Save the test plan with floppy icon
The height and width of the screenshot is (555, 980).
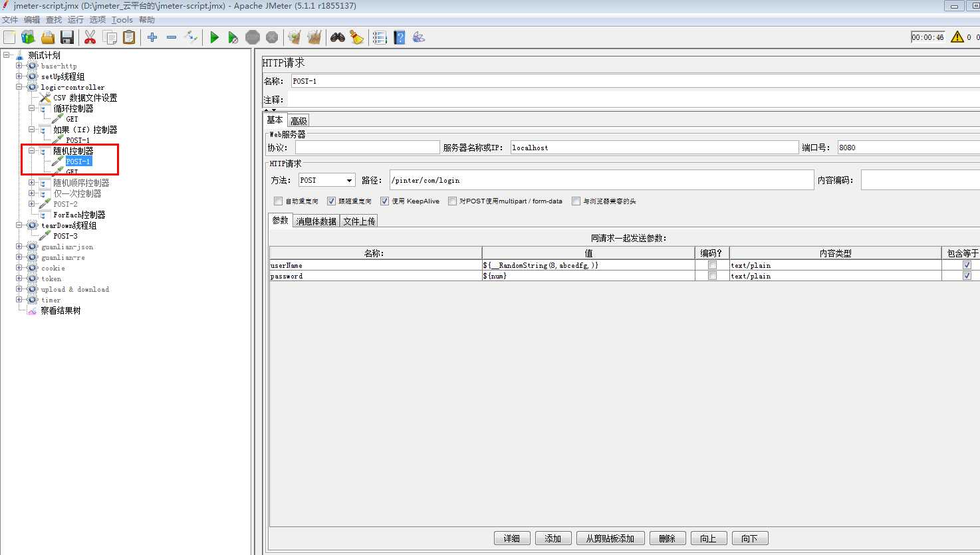(66, 37)
